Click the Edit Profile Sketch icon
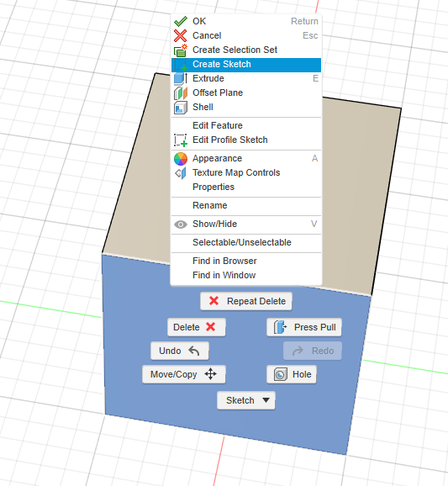Image resolution: width=448 pixels, height=486 pixels. point(181,140)
